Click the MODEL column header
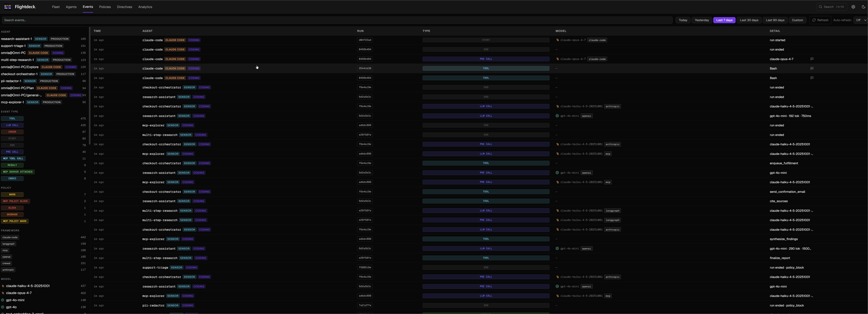This screenshot has height=314, width=868. click(561, 31)
